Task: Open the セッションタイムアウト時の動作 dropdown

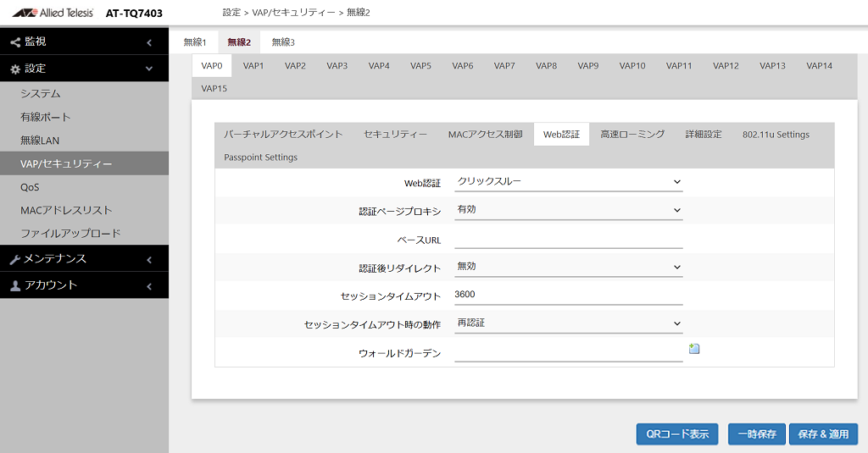Action: point(569,323)
